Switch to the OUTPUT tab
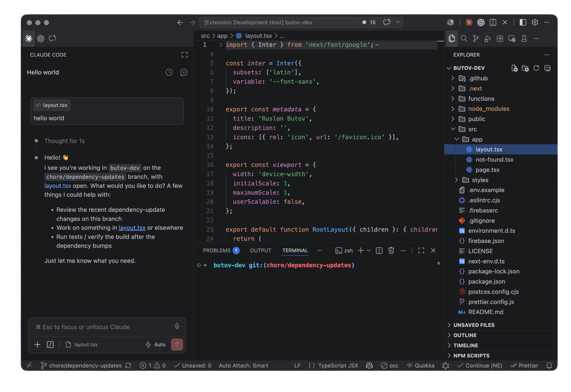Screen dimensions: 571x392 260,251
